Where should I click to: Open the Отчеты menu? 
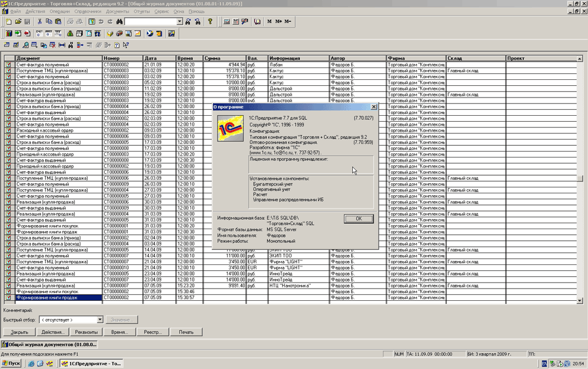(x=142, y=11)
